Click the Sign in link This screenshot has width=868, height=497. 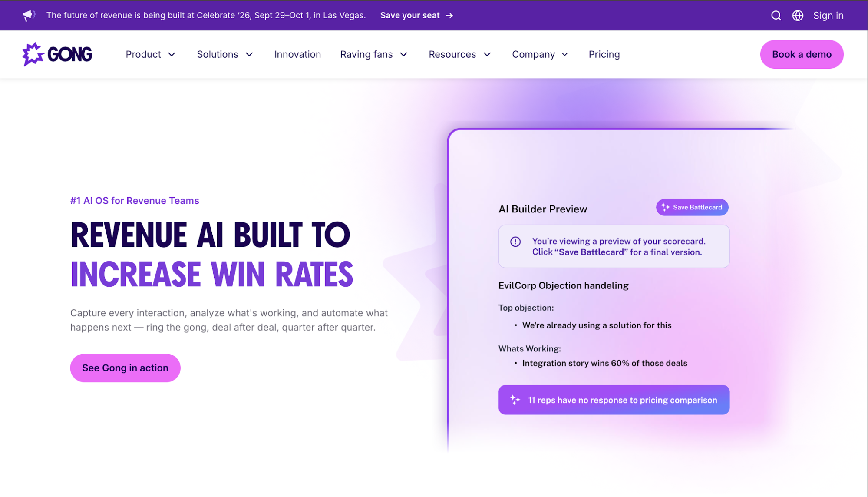pos(828,16)
